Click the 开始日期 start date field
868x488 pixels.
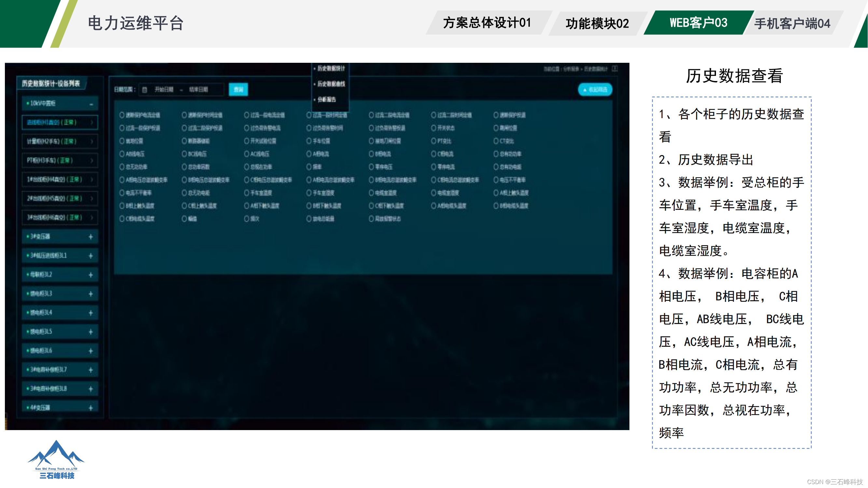point(164,89)
